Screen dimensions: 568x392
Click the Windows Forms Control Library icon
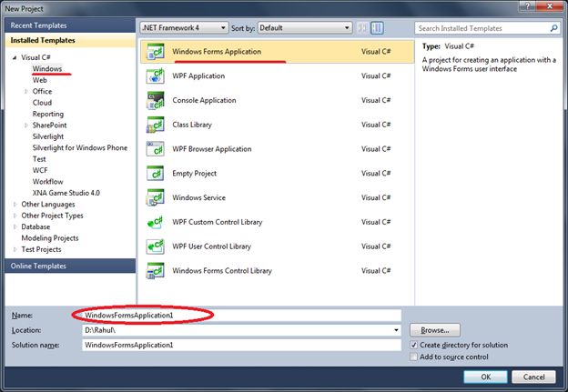[156, 271]
